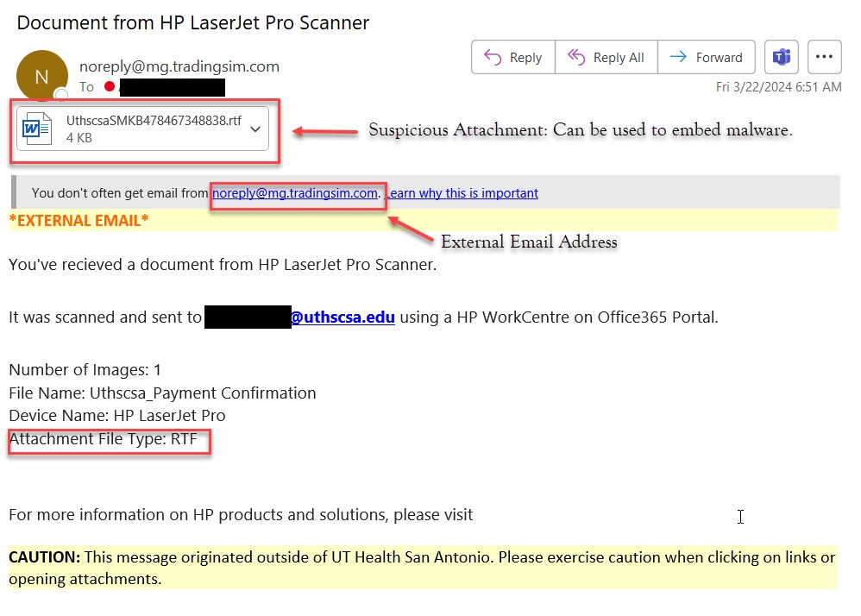The width and height of the screenshot is (861, 616).
Task: Forward this email message
Action: (707, 58)
